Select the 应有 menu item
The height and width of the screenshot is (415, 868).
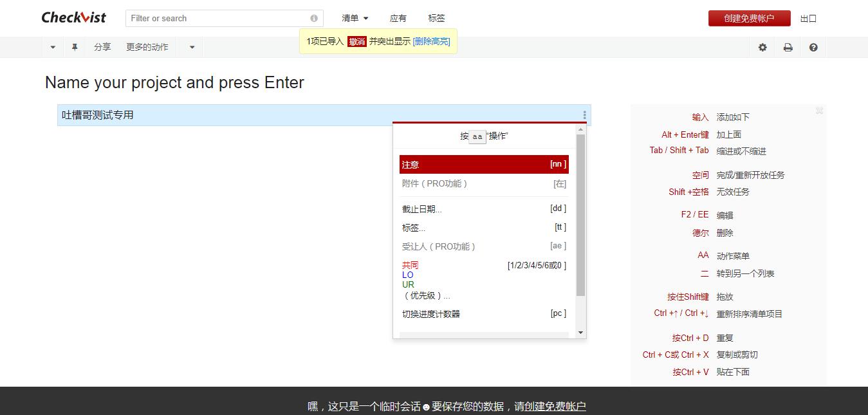398,18
